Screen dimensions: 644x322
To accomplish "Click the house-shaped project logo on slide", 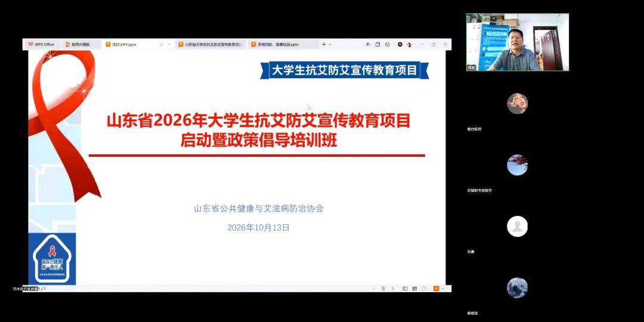I will [52, 259].
